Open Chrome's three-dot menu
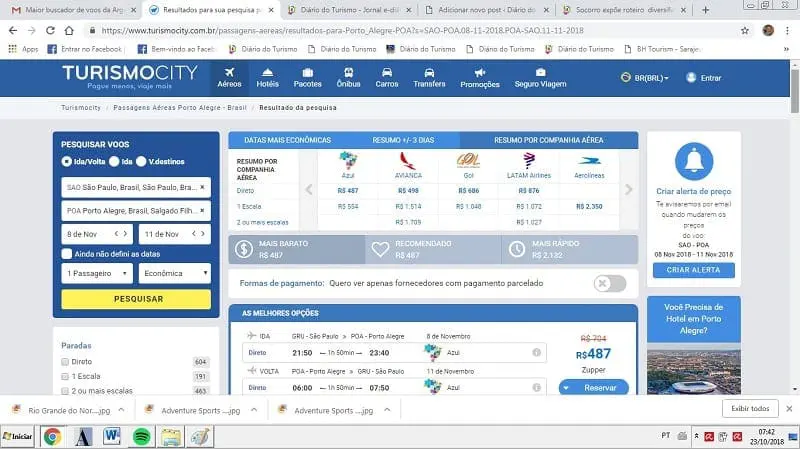The height and width of the screenshot is (449, 800). click(x=789, y=31)
